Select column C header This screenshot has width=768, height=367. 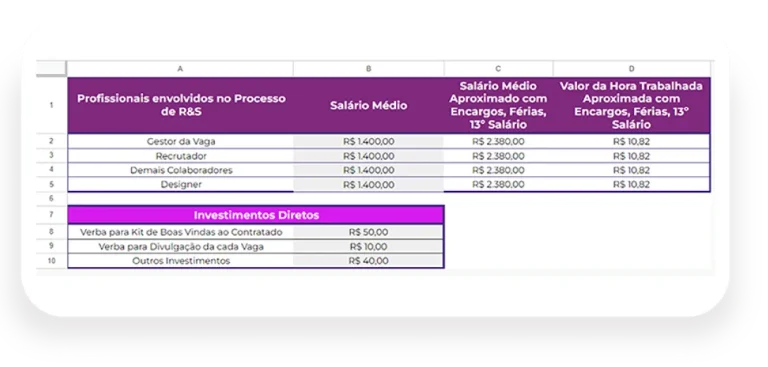[498, 69]
